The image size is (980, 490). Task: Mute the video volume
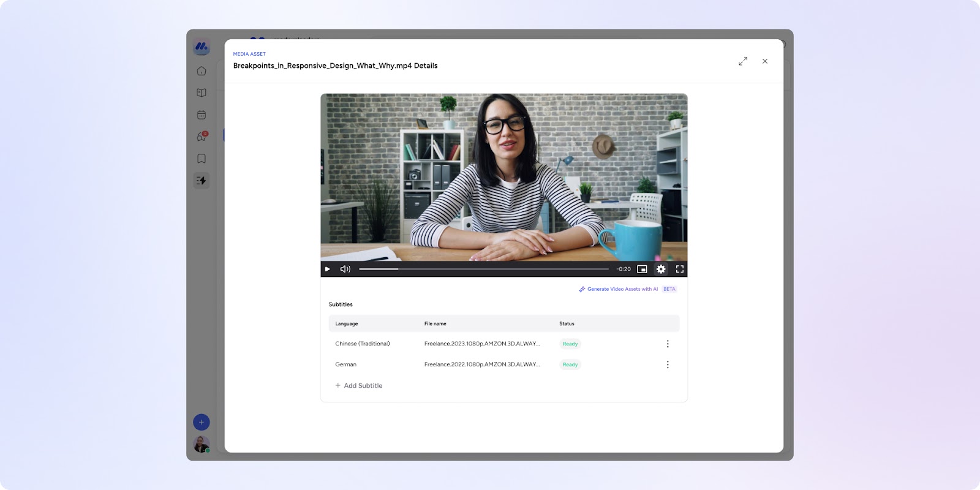pyautogui.click(x=345, y=269)
